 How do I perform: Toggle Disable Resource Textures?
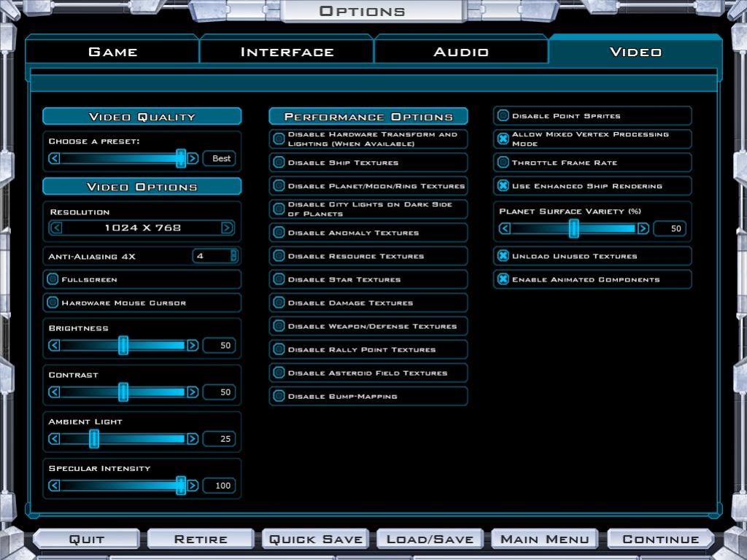coord(279,256)
